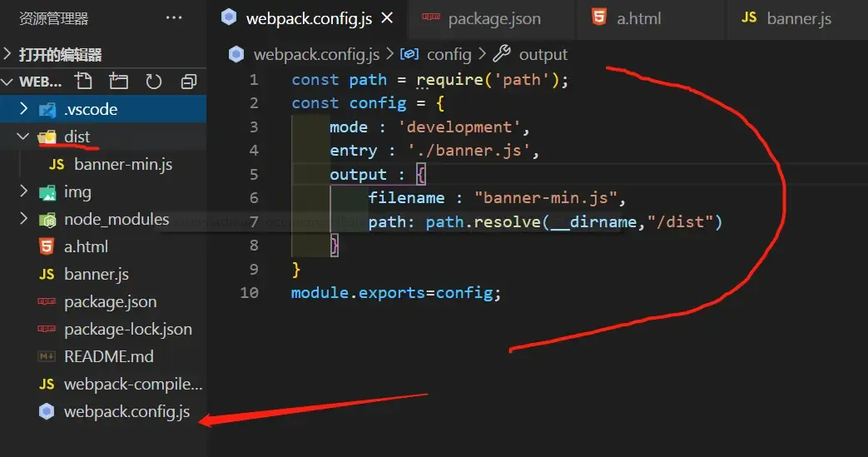Click the markdown icon beside README.md

(47, 356)
